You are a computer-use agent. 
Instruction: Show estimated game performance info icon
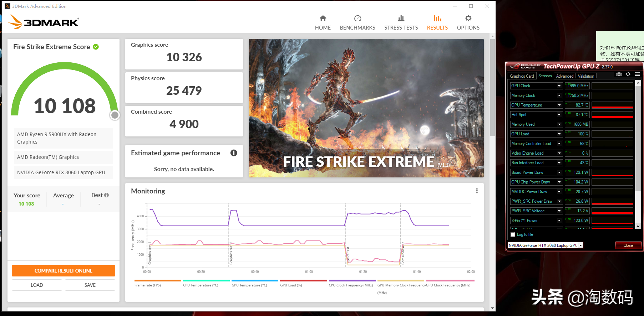click(234, 153)
